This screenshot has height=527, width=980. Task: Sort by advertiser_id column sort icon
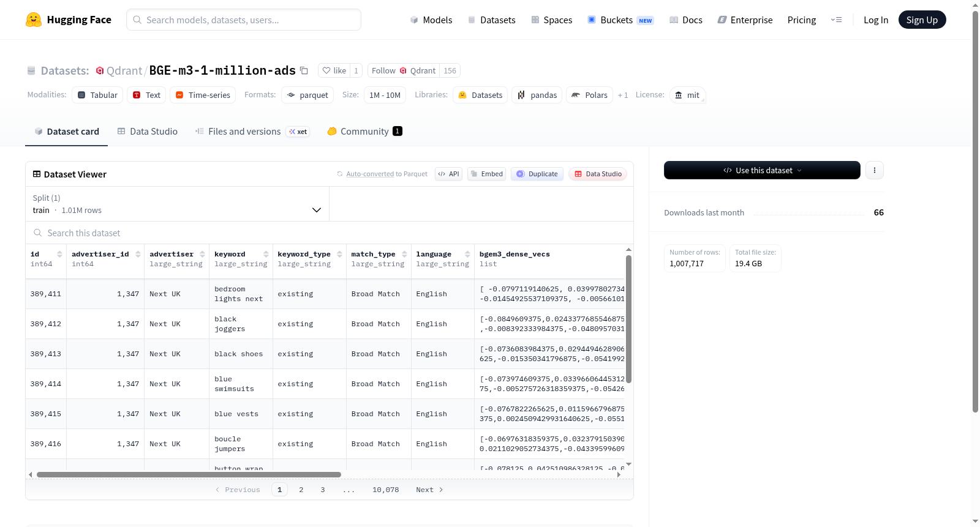pos(138,254)
